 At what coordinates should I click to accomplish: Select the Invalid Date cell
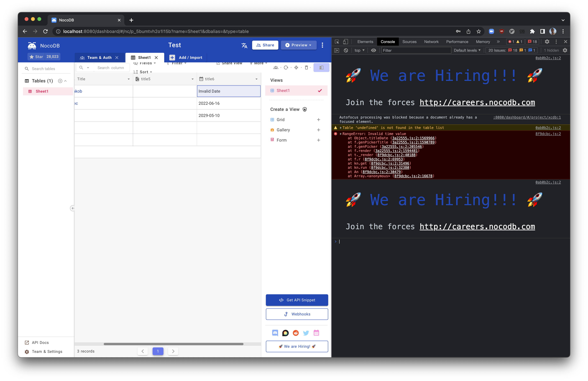(x=228, y=91)
